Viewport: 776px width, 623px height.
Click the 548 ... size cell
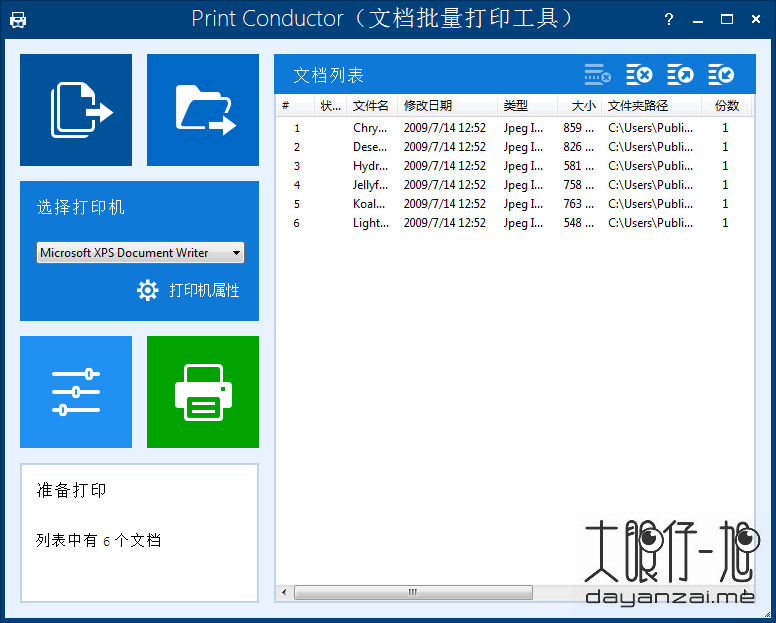579,223
